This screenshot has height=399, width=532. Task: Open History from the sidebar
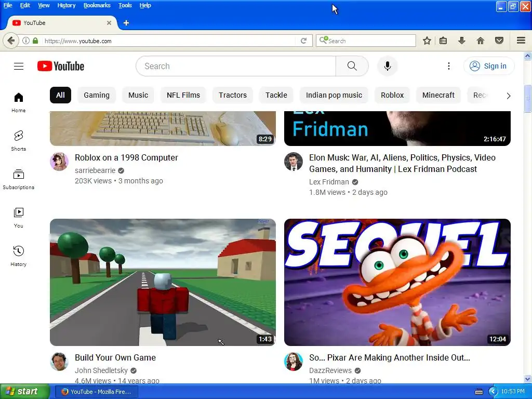[18, 256]
